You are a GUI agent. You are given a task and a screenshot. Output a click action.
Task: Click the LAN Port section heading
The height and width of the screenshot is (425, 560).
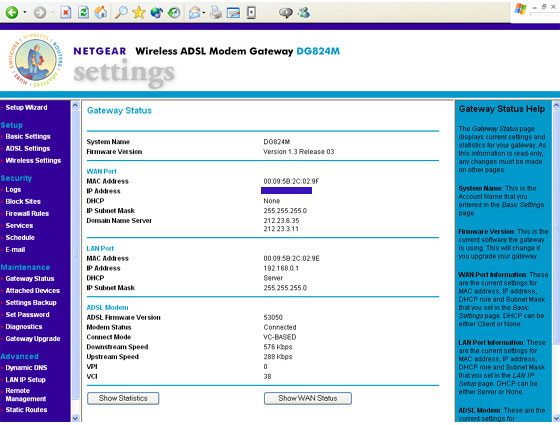(100, 249)
